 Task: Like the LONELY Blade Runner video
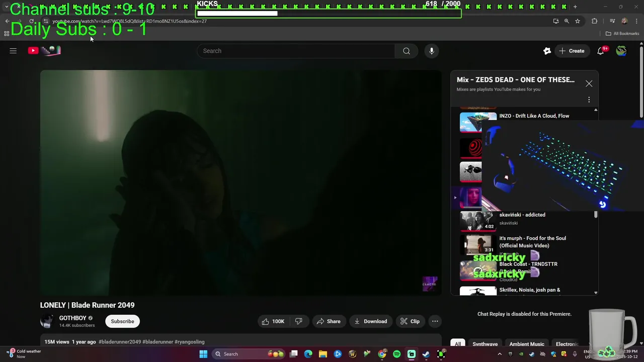(x=273, y=321)
